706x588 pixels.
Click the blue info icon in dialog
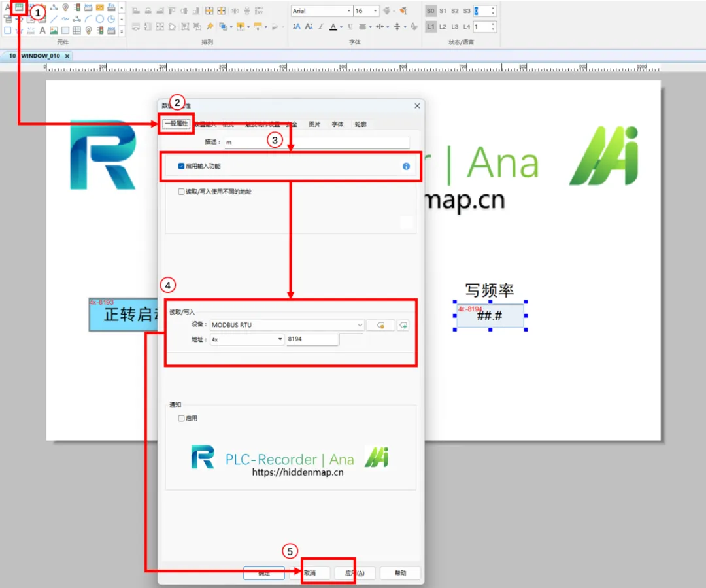(x=406, y=166)
